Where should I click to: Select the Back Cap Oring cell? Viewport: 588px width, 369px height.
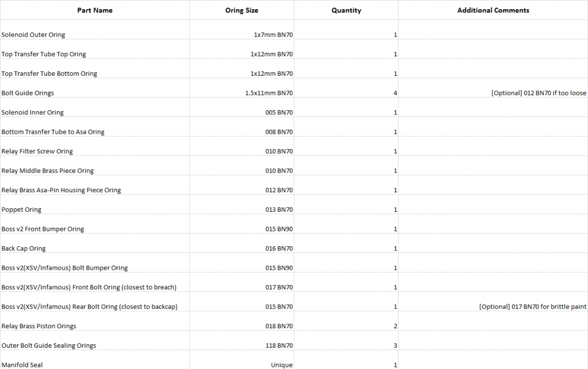point(95,244)
